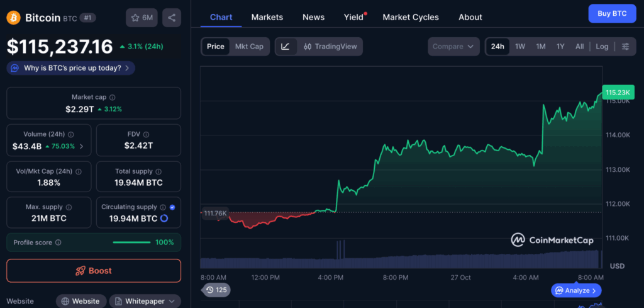
Task: Click the circulating supply verified badge
Action: click(172, 207)
